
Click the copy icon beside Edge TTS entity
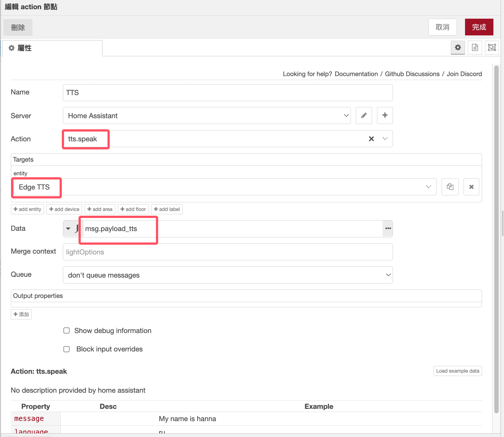450,187
